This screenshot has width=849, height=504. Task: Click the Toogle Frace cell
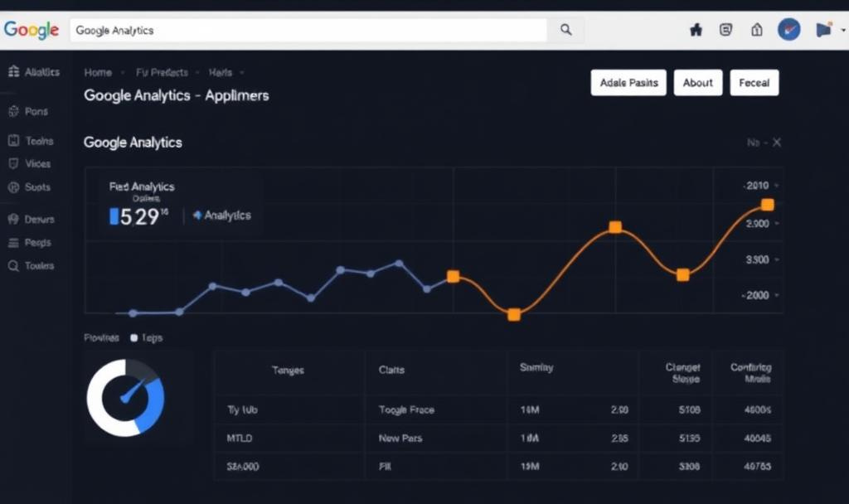point(406,409)
